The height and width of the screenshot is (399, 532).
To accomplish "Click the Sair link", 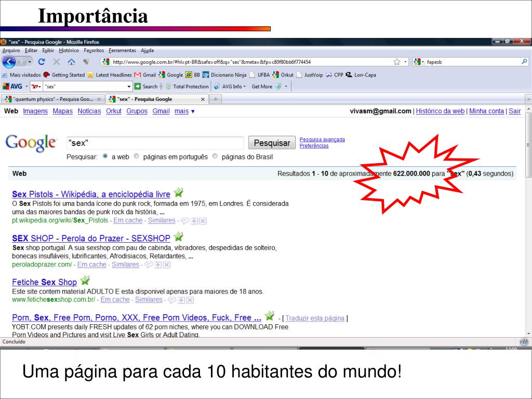I will [x=514, y=111].
